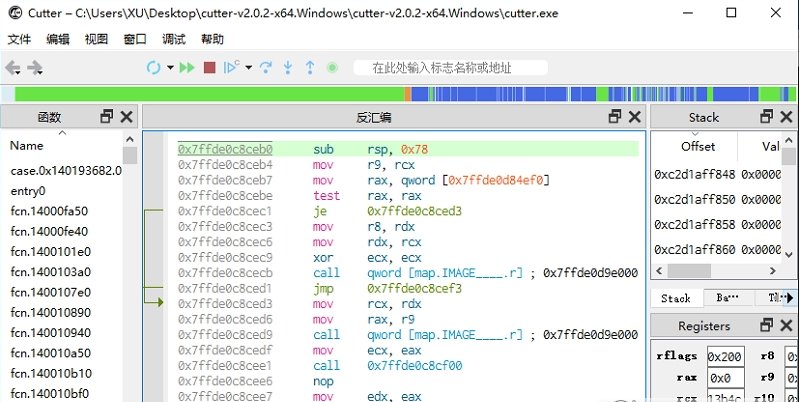This screenshot has height=402, width=800.
Task: Click the rflags register value field
Action: pos(725,357)
